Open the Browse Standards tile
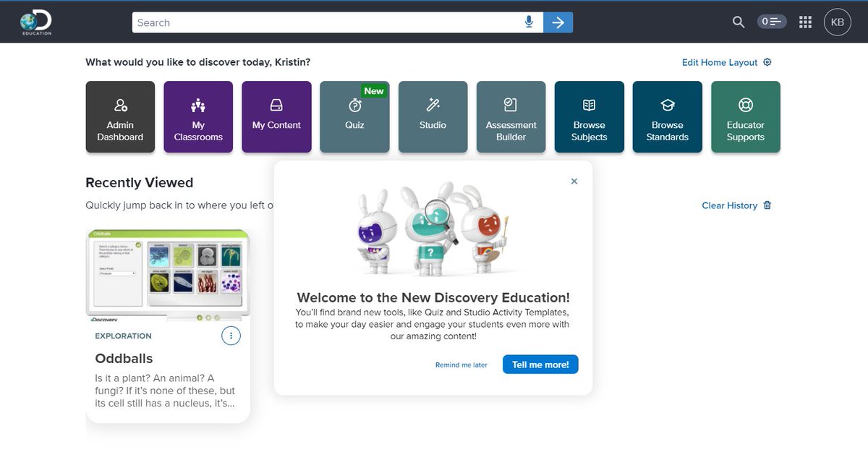This screenshot has height=468, width=868. coord(667,117)
